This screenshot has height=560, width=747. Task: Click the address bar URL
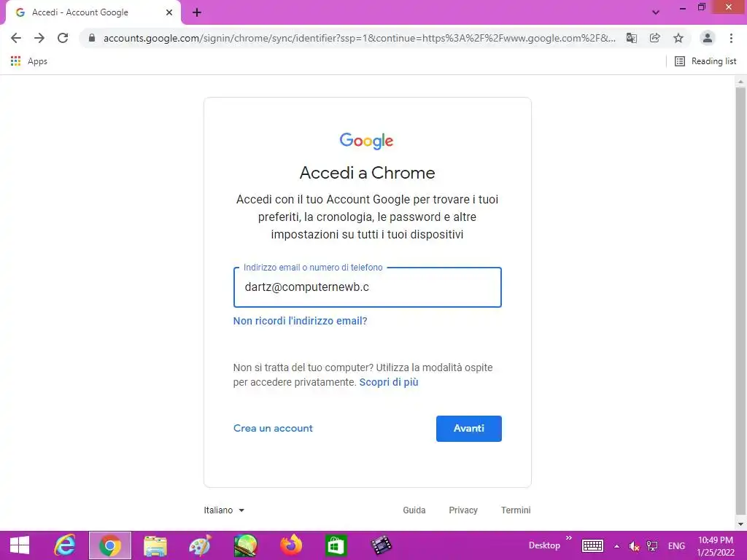point(359,38)
